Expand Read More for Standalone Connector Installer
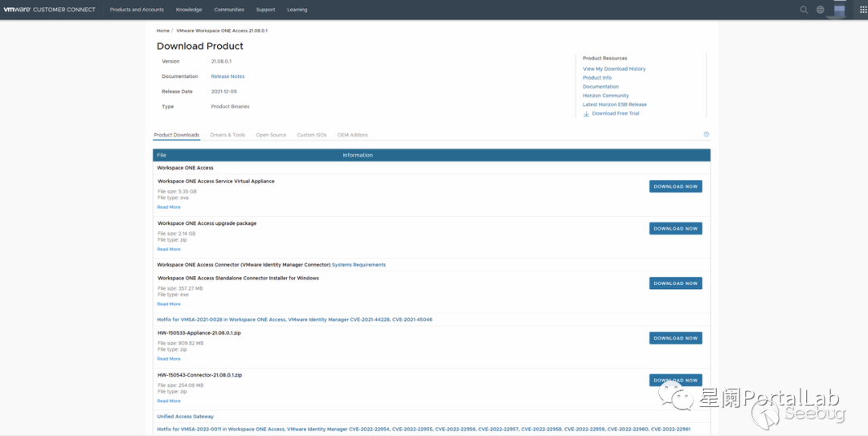 click(x=169, y=304)
